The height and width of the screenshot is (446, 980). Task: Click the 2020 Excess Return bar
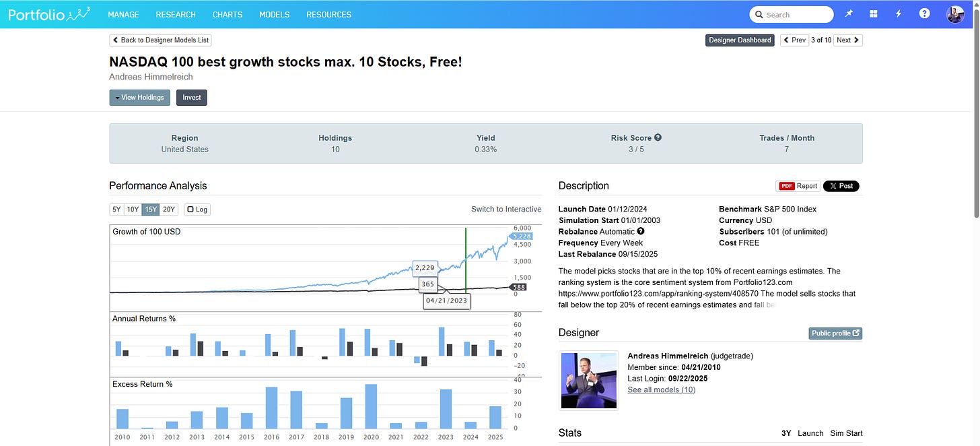(x=370, y=406)
